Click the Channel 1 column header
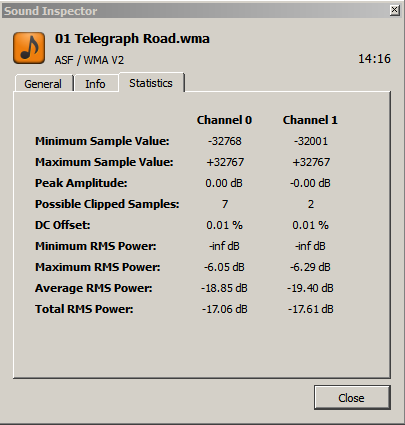The height and width of the screenshot is (425, 405). [310, 120]
